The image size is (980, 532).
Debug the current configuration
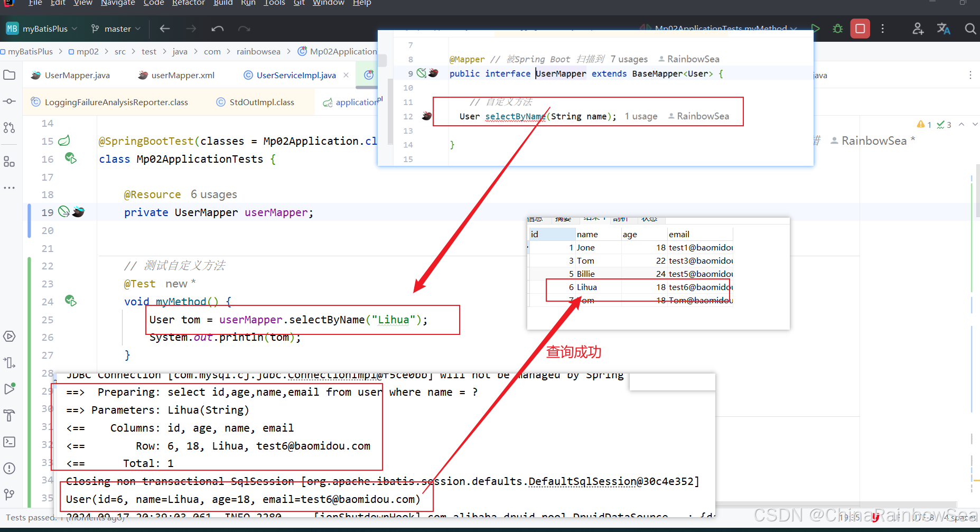pos(838,29)
